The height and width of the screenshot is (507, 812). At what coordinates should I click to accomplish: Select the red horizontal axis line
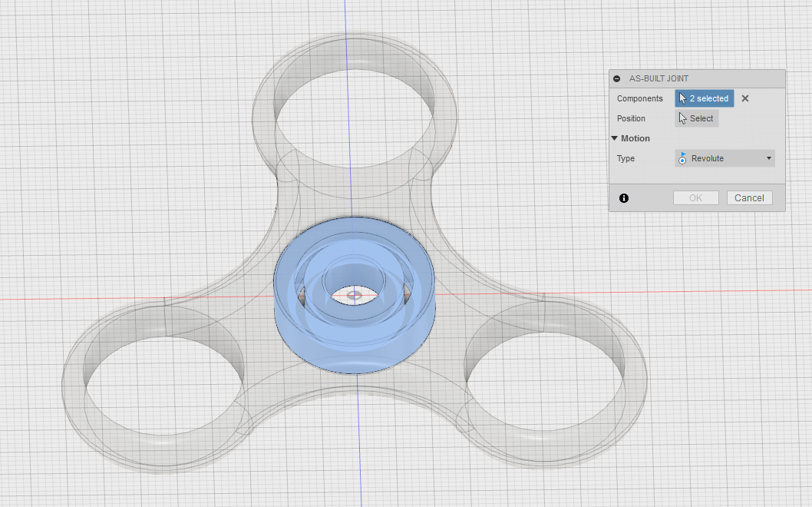[x=130, y=299]
